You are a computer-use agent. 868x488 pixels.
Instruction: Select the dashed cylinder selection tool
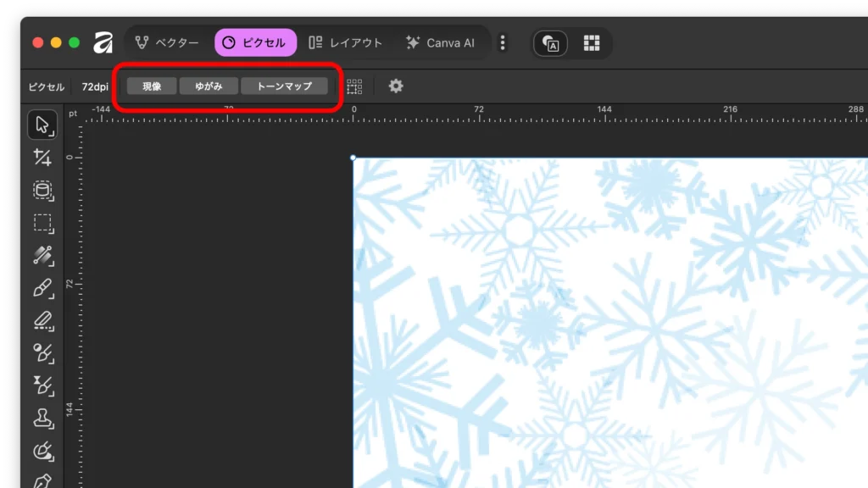(42, 191)
